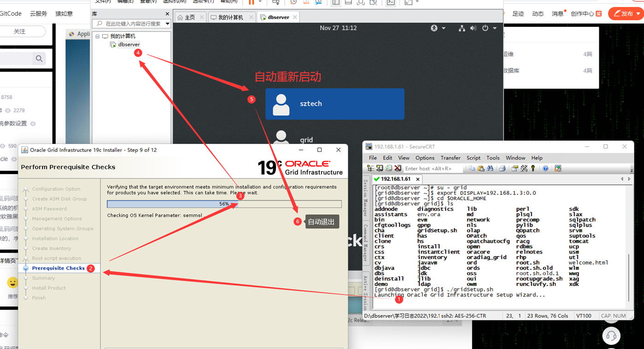
Task: Click the blue Help icon
Action: pos(545,168)
